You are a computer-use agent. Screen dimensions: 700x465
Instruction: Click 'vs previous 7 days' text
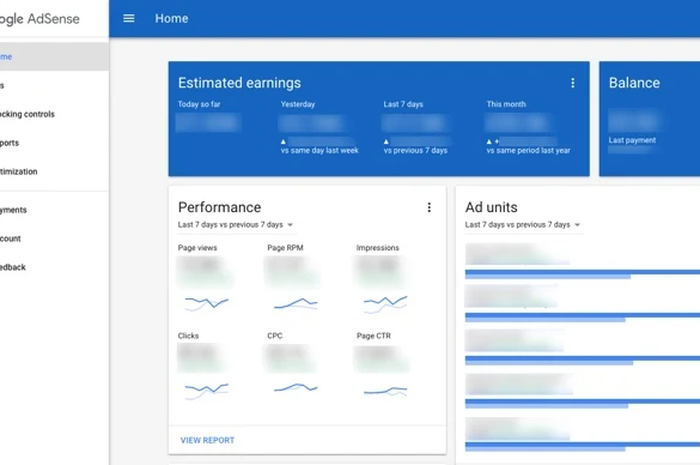click(416, 150)
